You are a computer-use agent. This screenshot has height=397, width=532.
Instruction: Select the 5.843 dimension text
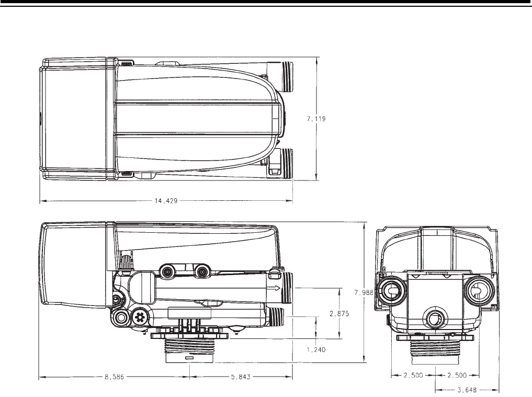click(241, 377)
